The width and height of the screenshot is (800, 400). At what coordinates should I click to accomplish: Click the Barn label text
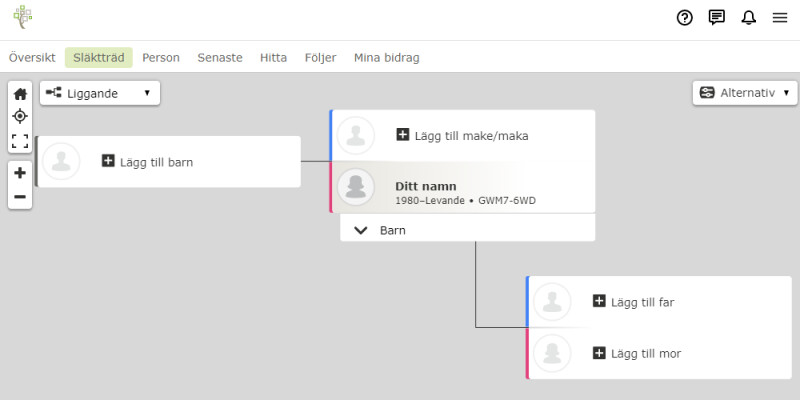pyautogui.click(x=393, y=231)
